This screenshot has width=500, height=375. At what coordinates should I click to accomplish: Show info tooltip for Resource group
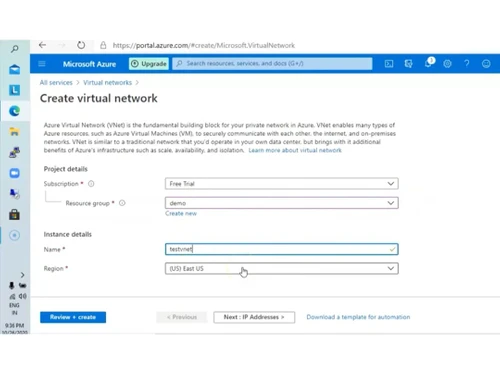(122, 203)
